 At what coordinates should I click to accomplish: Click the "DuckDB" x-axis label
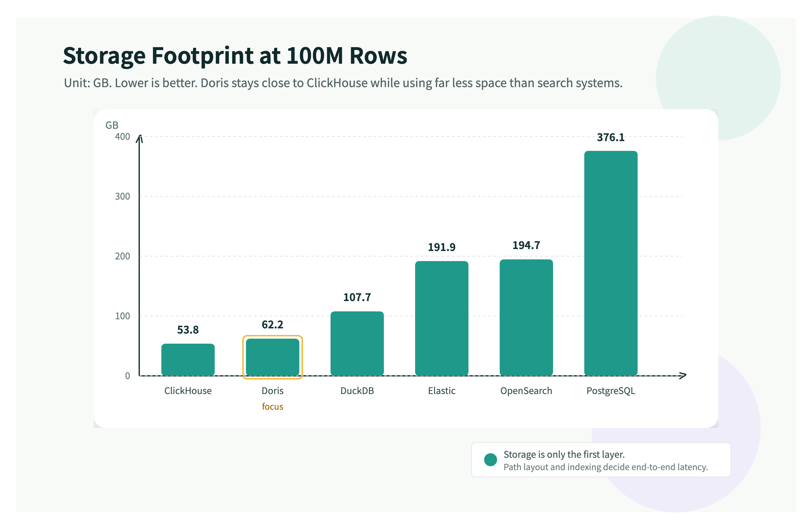pos(357,390)
